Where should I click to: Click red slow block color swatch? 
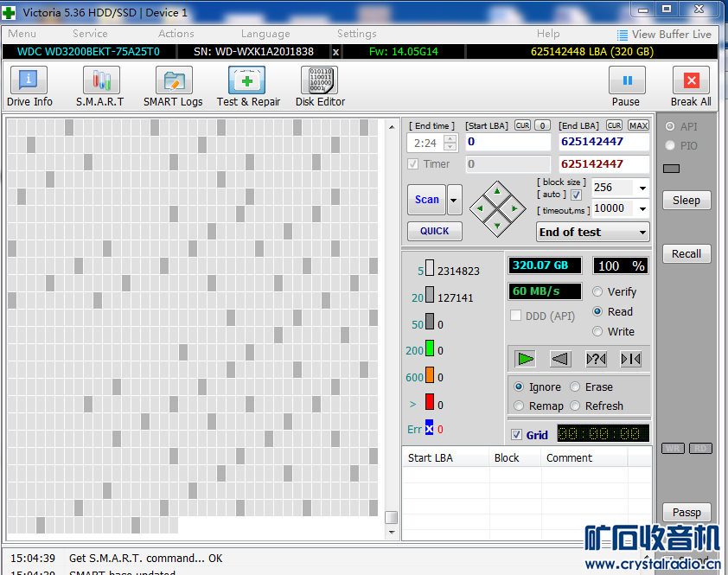[x=430, y=402]
